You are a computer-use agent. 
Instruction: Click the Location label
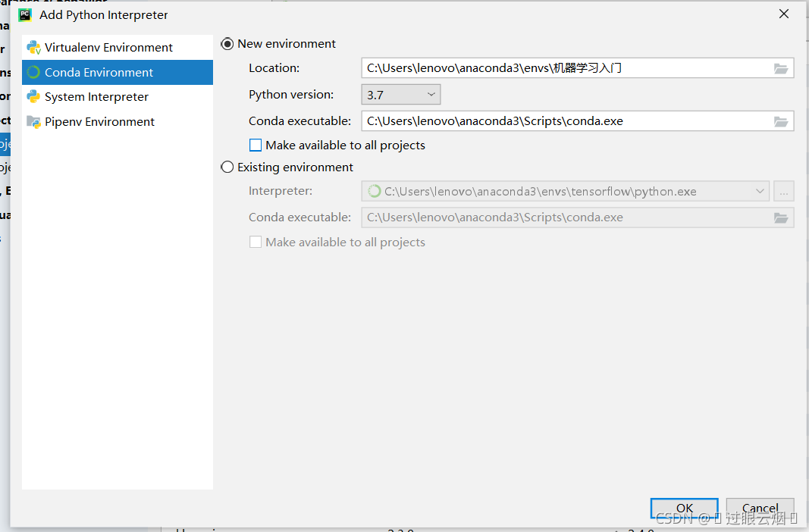274,68
